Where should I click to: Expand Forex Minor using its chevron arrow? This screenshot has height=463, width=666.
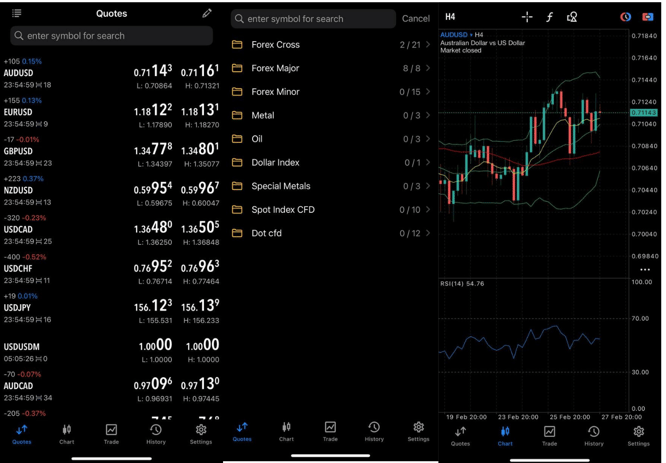tap(428, 92)
